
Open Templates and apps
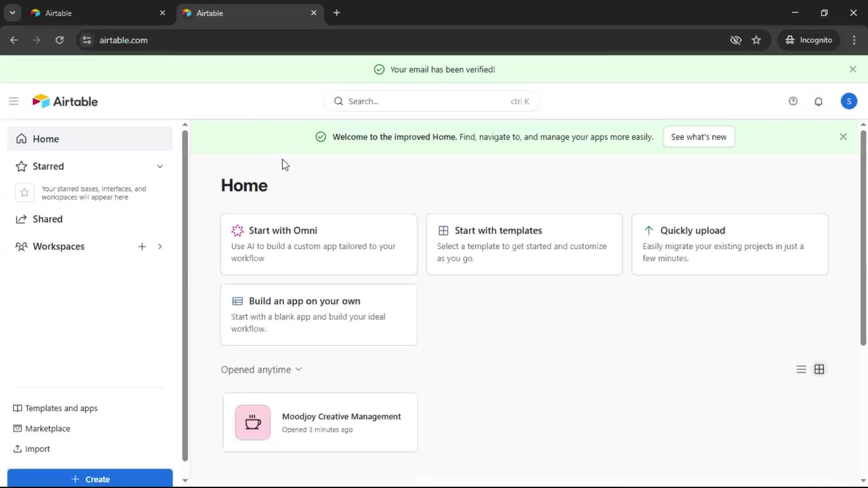pos(56,408)
